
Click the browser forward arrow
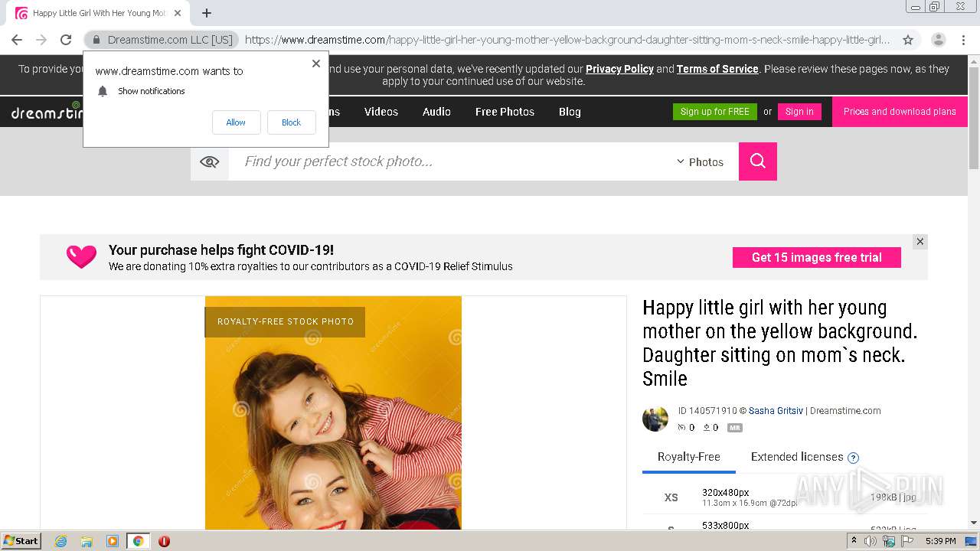pyautogui.click(x=41, y=40)
